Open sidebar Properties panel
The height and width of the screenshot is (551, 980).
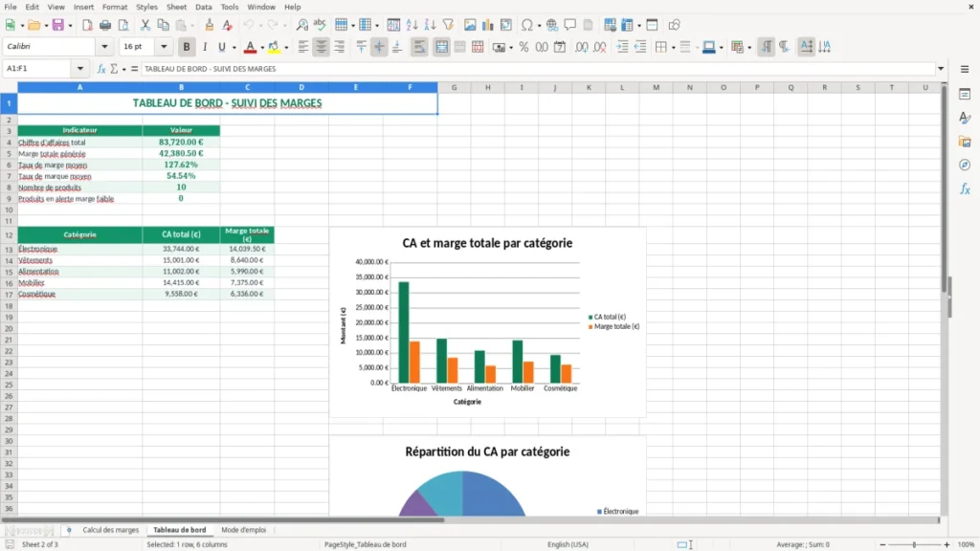(965, 95)
